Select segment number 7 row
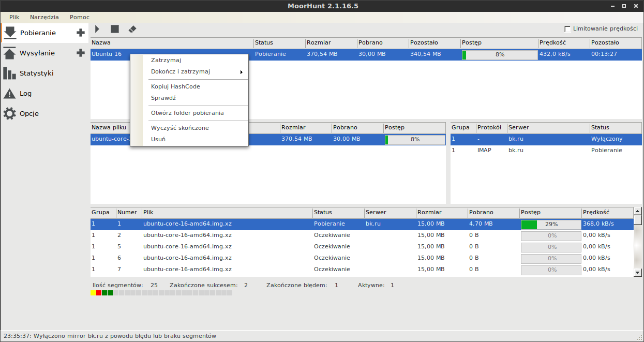This screenshot has width=644, height=342. click(x=362, y=269)
